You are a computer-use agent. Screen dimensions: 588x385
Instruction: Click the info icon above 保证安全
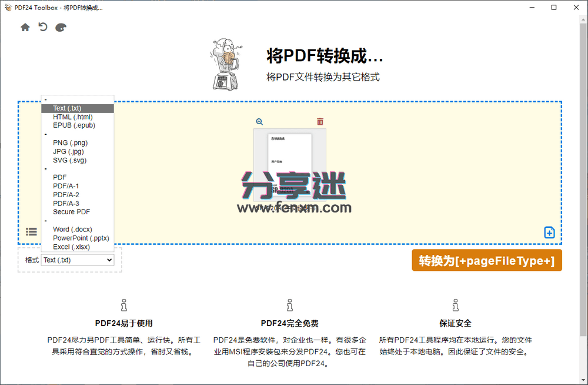click(x=456, y=305)
